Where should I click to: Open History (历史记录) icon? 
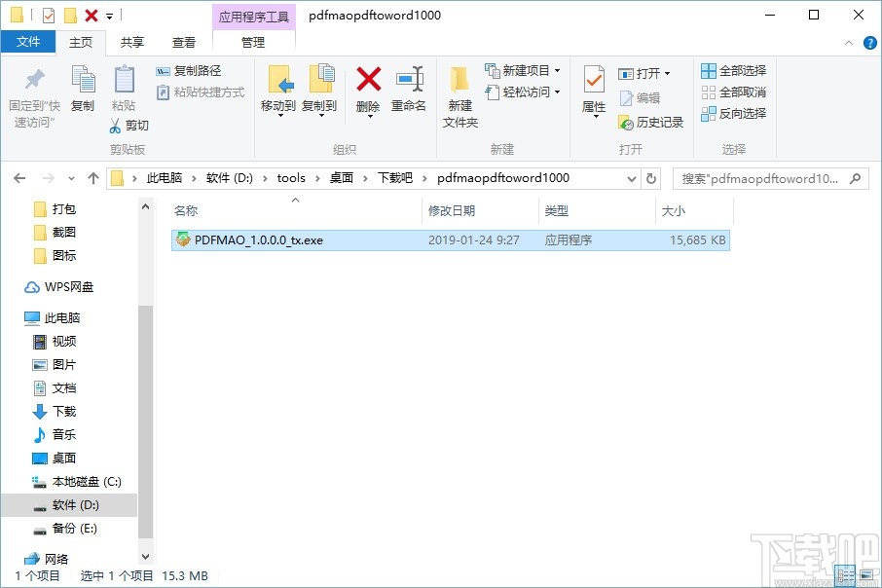pos(626,122)
